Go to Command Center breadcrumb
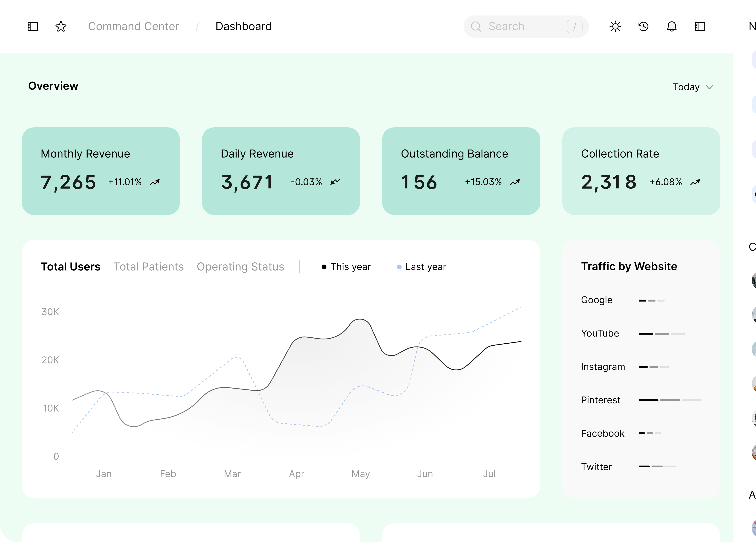This screenshot has height=542, width=756. pos(133,26)
